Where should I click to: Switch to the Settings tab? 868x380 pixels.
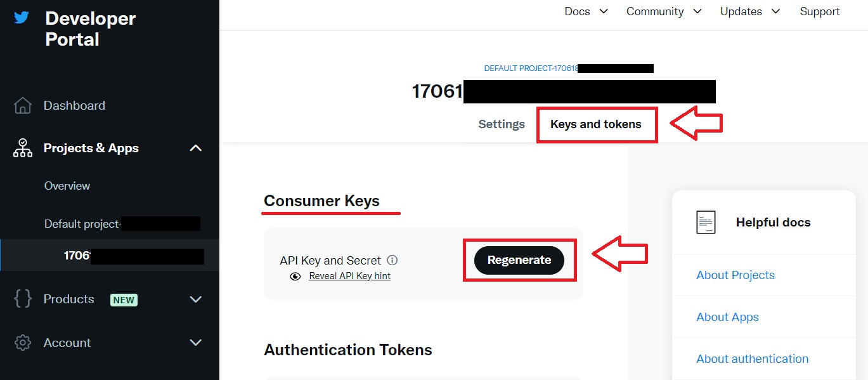coord(502,124)
